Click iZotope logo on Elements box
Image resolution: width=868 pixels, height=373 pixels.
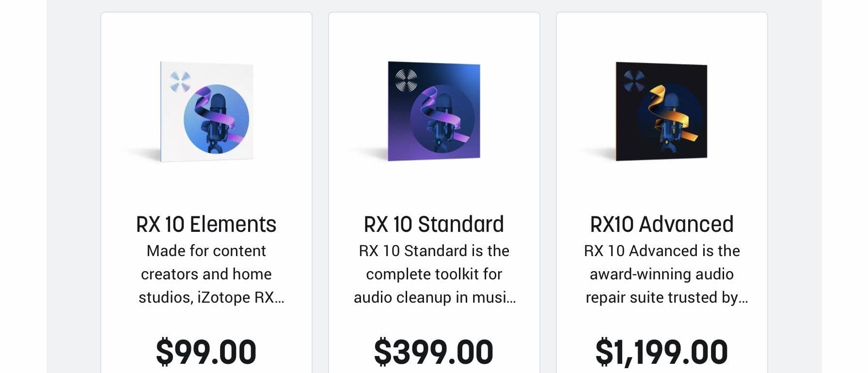click(180, 81)
